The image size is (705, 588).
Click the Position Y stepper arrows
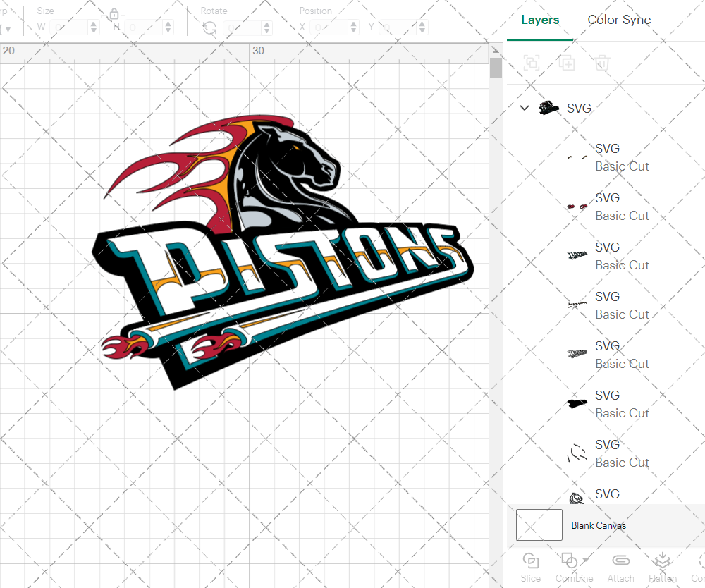pyautogui.click(x=422, y=27)
